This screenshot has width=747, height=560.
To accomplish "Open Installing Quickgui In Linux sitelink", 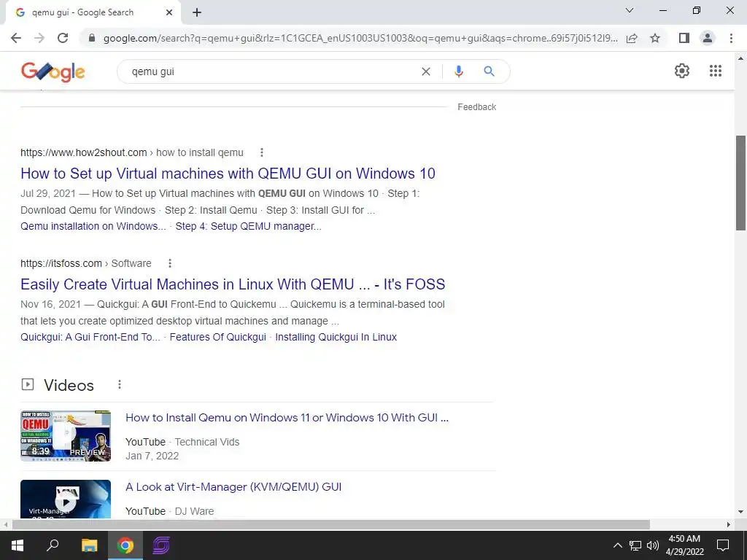I will 336,337.
